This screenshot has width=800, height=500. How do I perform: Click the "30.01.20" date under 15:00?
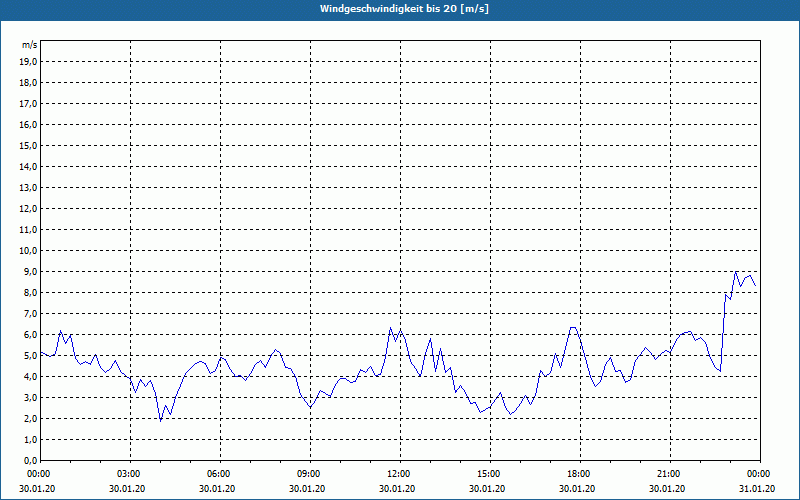click(487, 489)
